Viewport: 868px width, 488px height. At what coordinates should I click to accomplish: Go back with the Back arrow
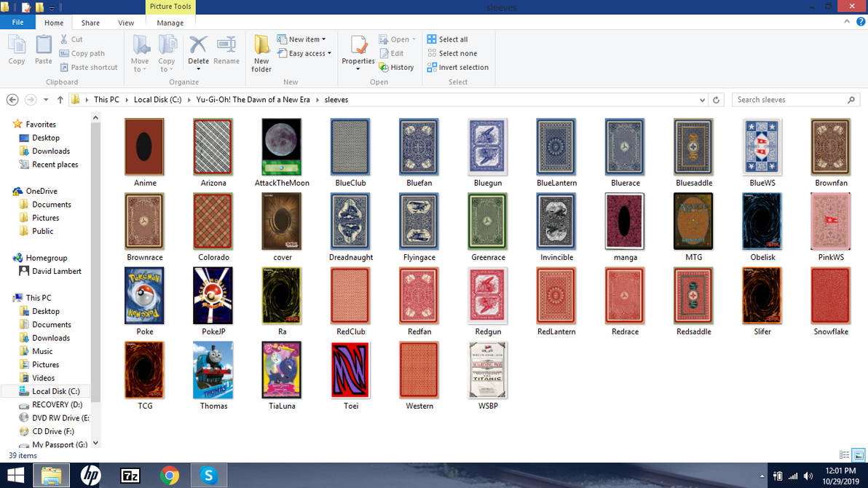[12, 100]
